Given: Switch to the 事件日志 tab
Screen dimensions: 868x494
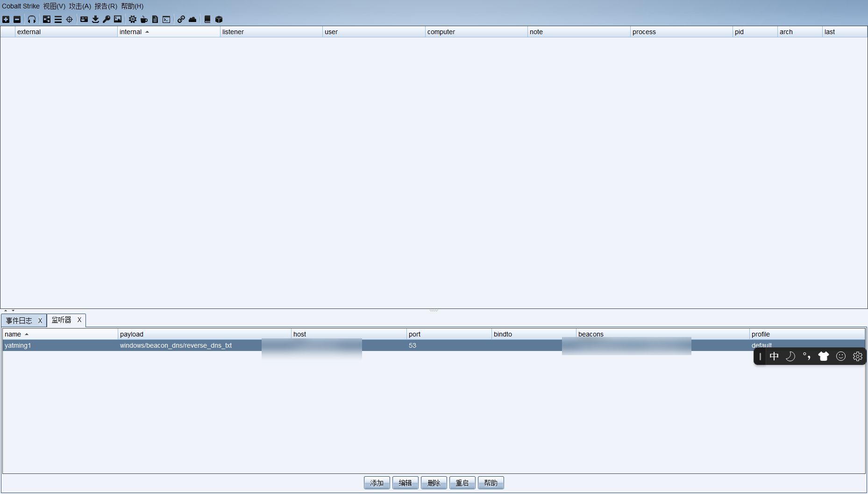Looking at the screenshot, I should pos(20,320).
